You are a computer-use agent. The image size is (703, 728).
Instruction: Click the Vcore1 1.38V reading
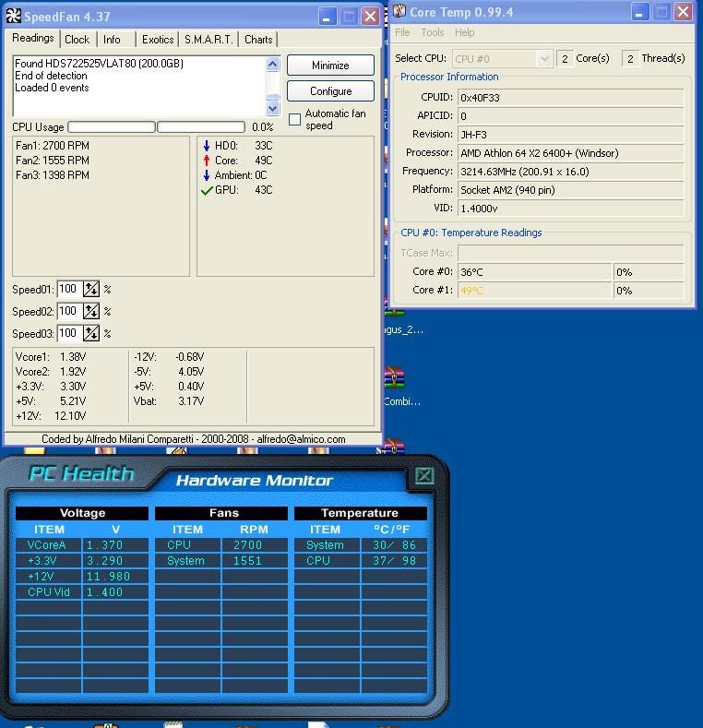[x=51, y=357]
